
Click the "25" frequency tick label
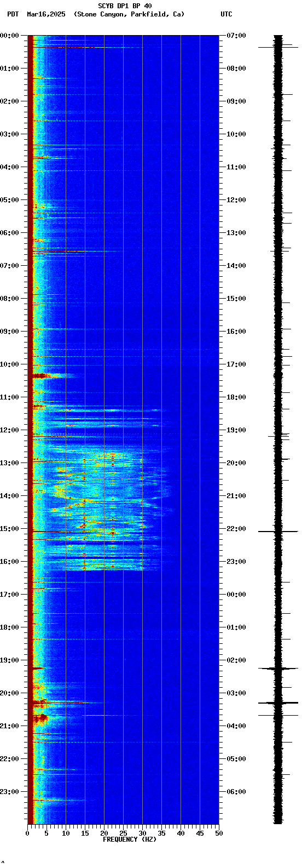123,833
